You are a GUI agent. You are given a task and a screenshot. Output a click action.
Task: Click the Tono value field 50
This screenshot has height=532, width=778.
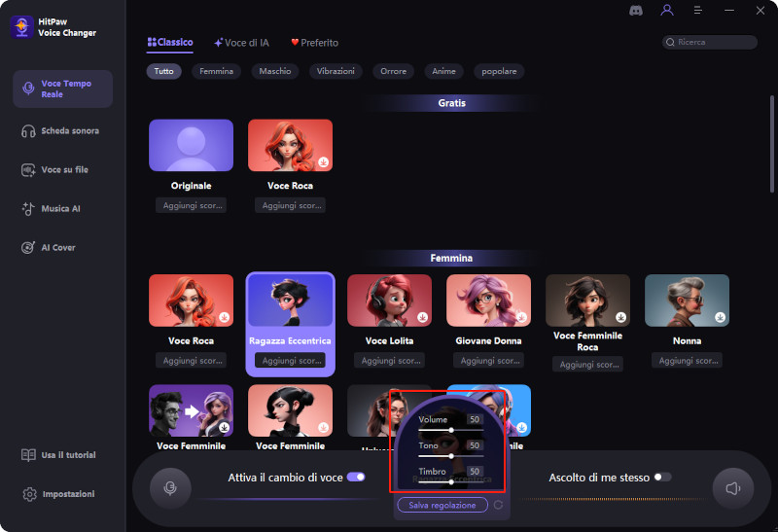point(475,445)
